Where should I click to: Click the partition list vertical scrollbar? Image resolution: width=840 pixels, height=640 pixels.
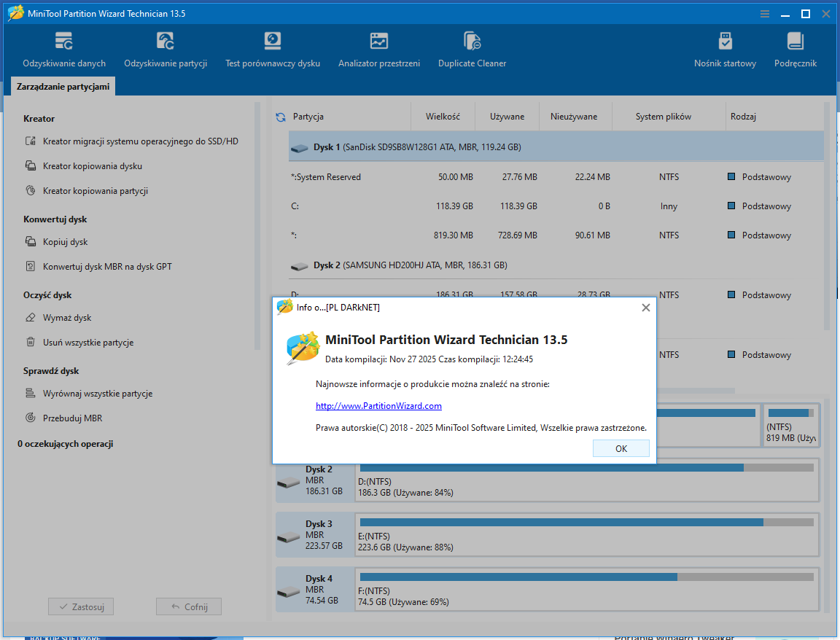point(827,216)
